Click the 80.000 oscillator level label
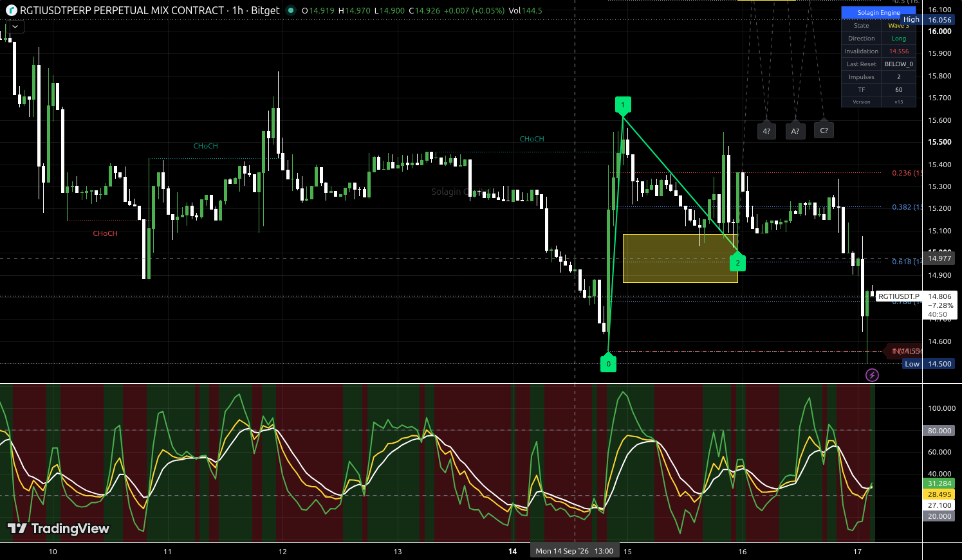This screenshot has width=962, height=560. click(x=939, y=431)
